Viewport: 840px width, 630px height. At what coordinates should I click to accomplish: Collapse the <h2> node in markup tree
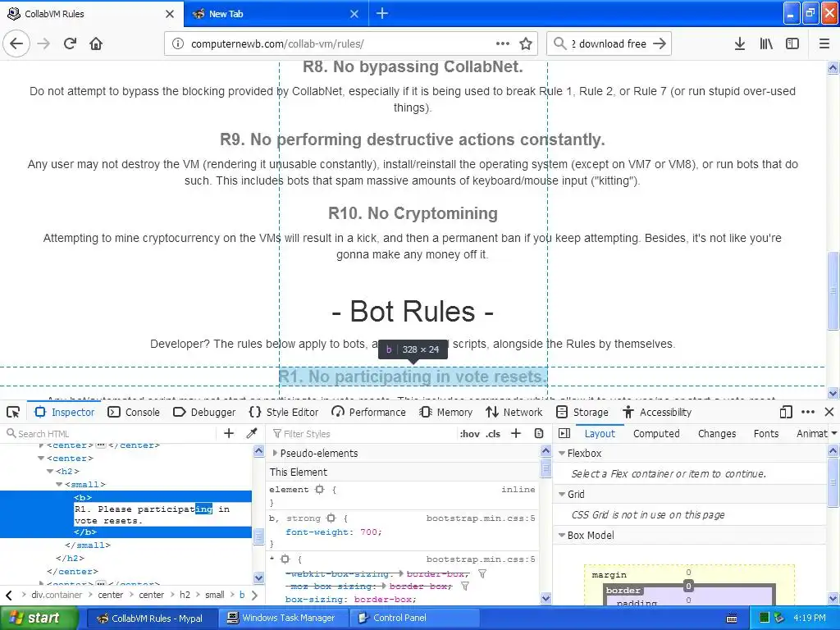(50, 471)
